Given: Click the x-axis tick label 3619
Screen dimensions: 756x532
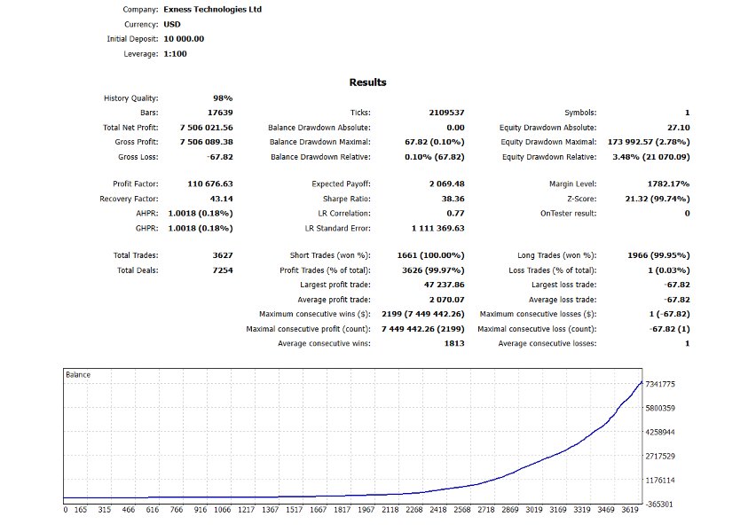Looking at the screenshot, I should 630,509.
